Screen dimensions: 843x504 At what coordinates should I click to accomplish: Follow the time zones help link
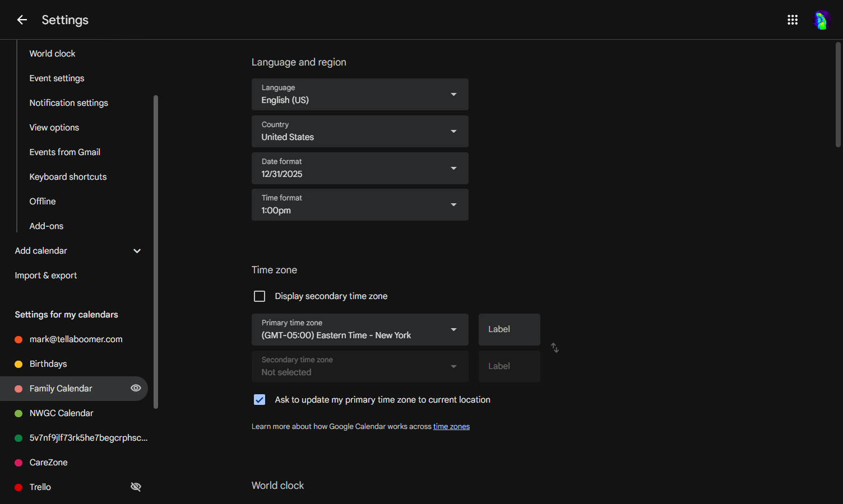[x=451, y=427]
